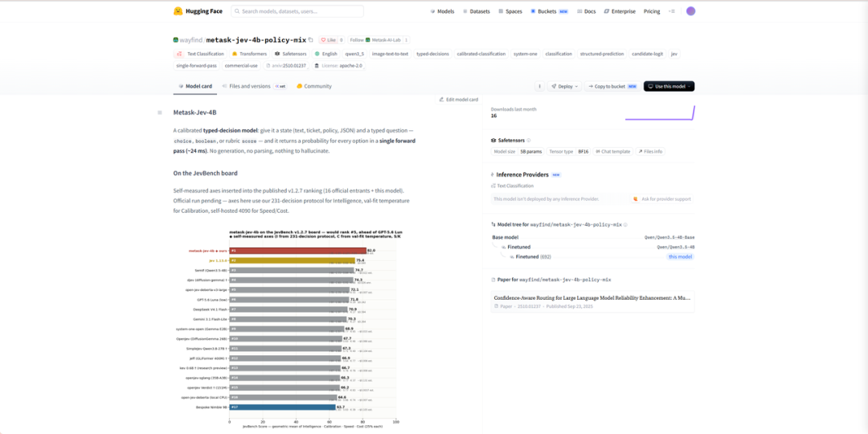
Task: Click the calibrated-classification tag
Action: 481,54
